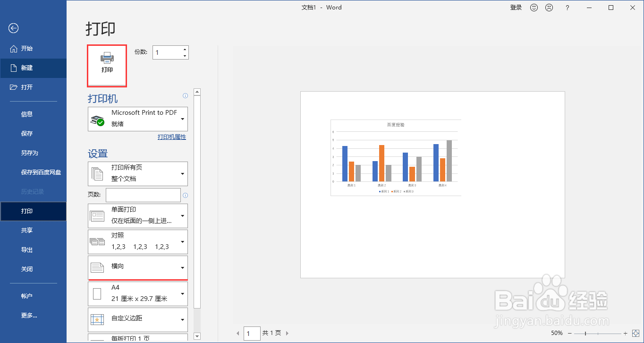
Task: Open the Microsoft Print to PDF printer dropdown
Action: pyautogui.click(x=138, y=119)
